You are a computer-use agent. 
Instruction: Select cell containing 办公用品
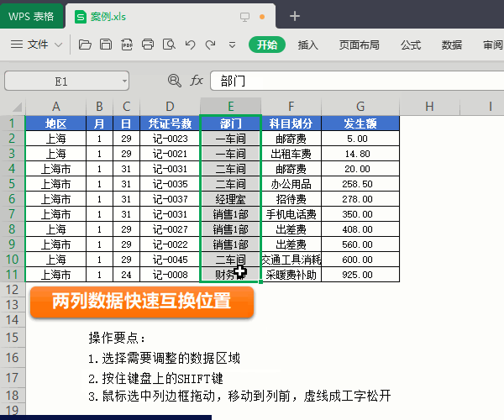[291, 184]
